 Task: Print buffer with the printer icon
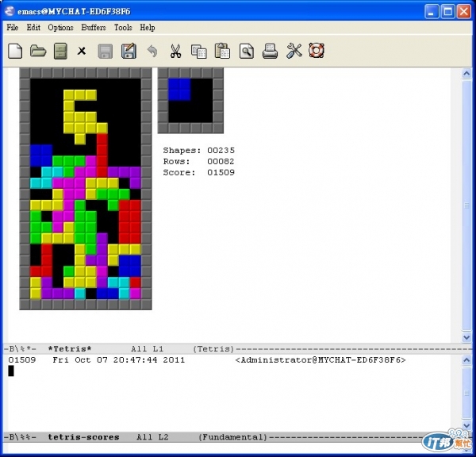[270, 51]
